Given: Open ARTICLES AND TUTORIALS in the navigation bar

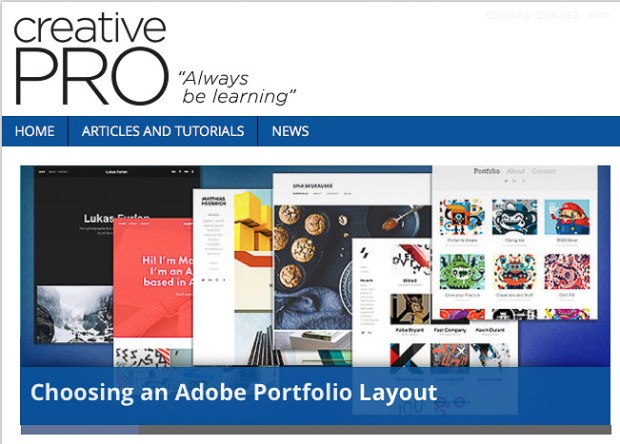Looking at the screenshot, I should point(163,131).
